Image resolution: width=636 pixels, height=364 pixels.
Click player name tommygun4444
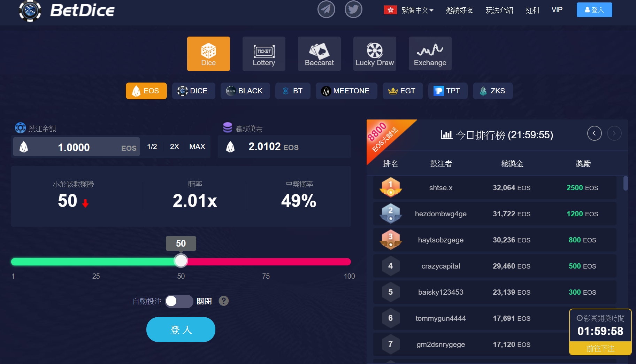(x=441, y=318)
